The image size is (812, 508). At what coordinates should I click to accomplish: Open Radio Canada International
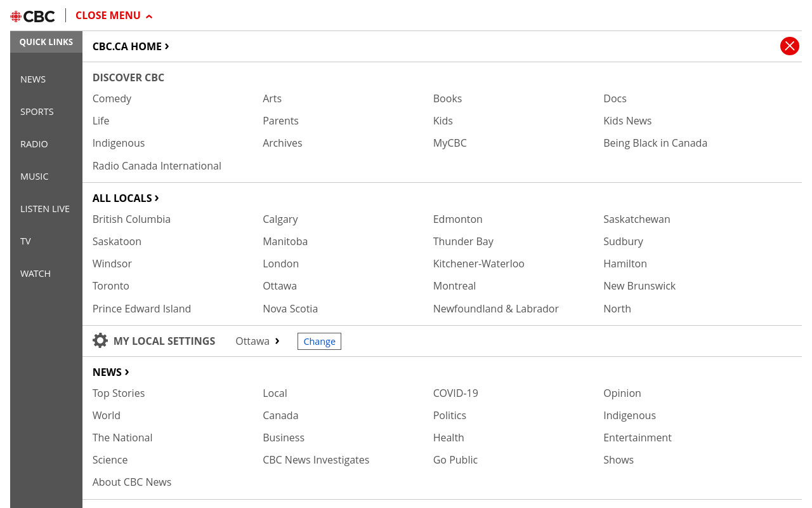click(x=157, y=166)
